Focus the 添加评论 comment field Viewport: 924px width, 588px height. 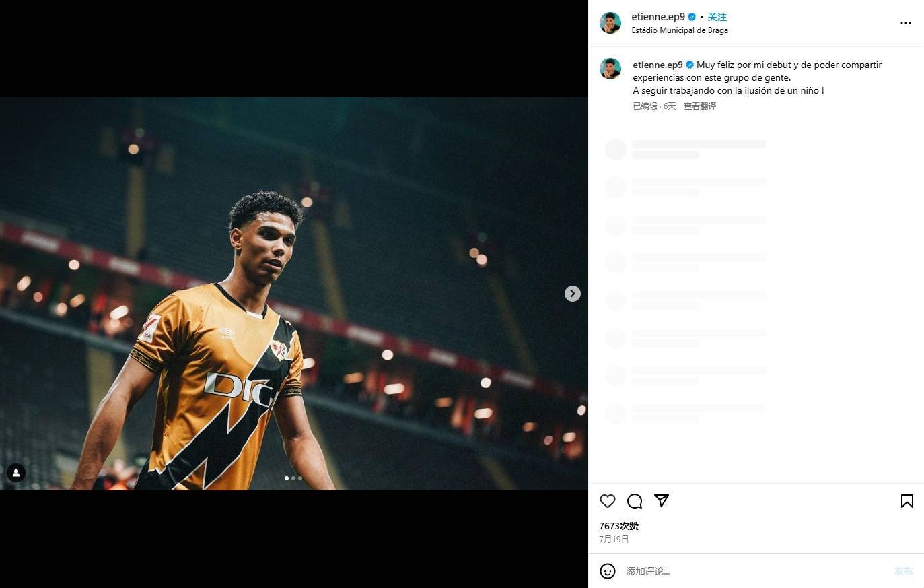pyautogui.click(x=754, y=571)
